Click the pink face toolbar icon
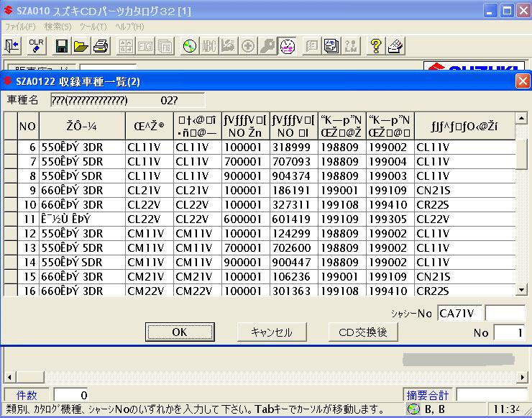The height and width of the screenshot is (418, 532). tap(288, 45)
